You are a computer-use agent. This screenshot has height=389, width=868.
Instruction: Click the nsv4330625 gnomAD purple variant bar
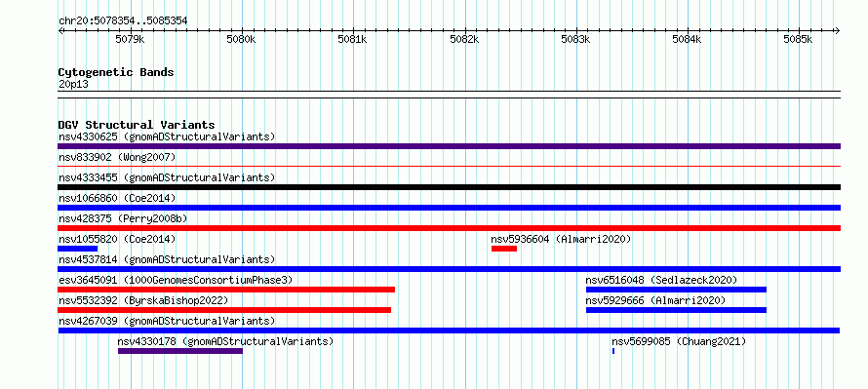(449, 146)
